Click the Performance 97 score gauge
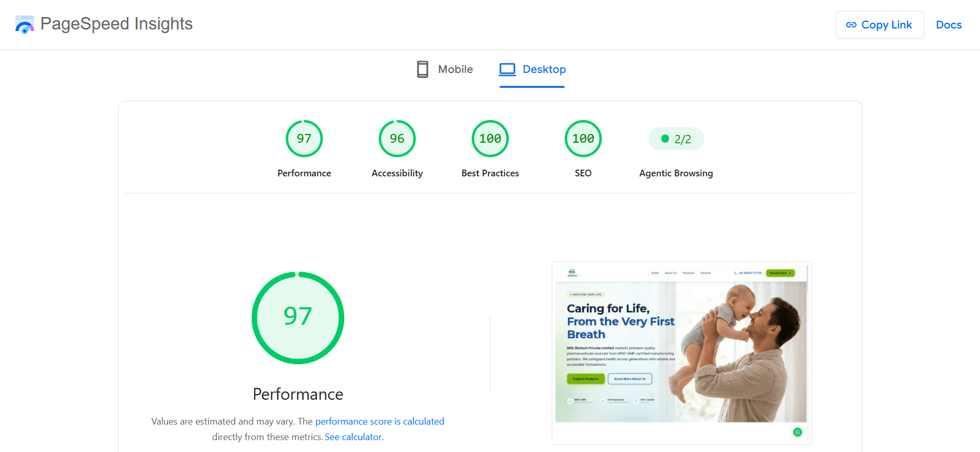The width and height of the screenshot is (980, 452). [x=304, y=139]
